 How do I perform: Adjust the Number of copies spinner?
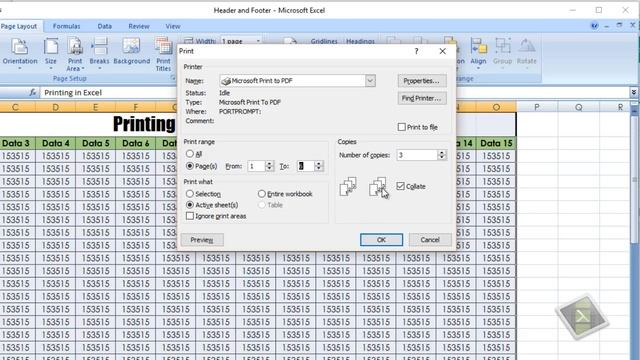442,155
